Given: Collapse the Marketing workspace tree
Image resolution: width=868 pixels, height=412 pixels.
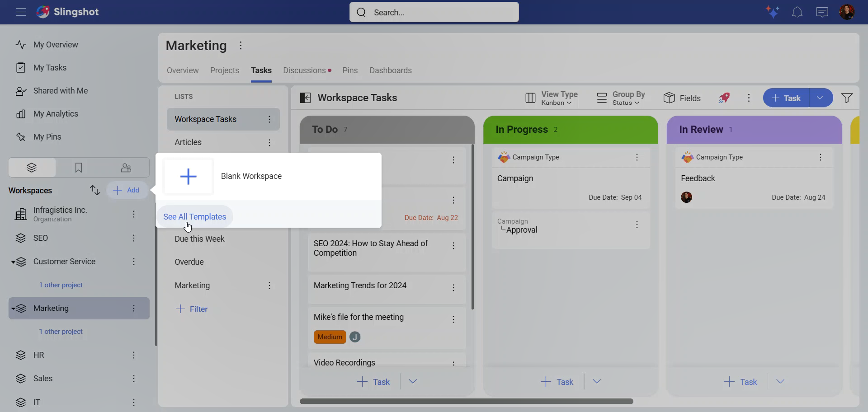Looking at the screenshot, I should pos(14,309).
